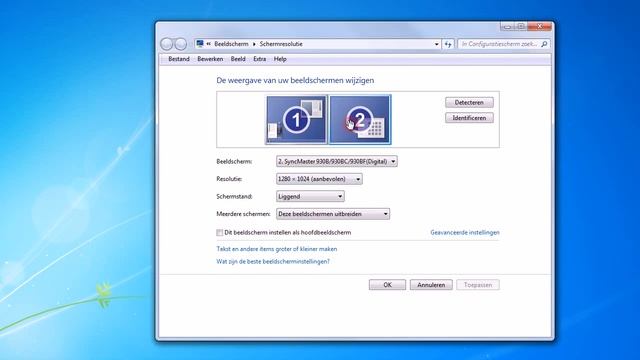Select monitor 1 thumbnail

pos(296,120)
